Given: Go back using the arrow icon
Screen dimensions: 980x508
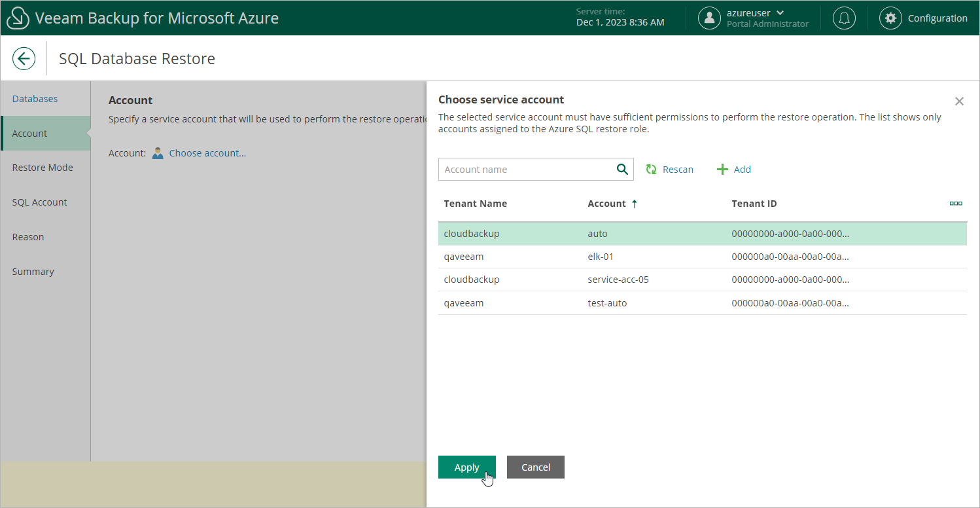Looking at the screenshot, I should (24, 58).
